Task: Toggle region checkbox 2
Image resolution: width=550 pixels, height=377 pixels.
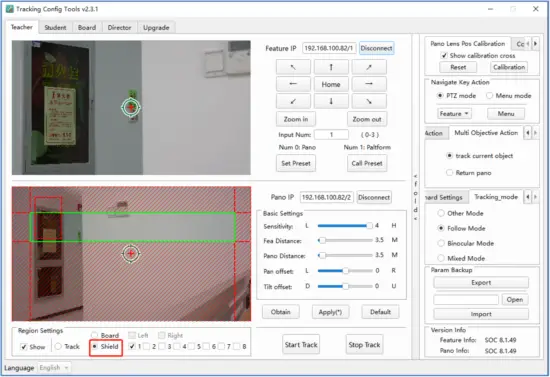Action: [x=147, y=346]
